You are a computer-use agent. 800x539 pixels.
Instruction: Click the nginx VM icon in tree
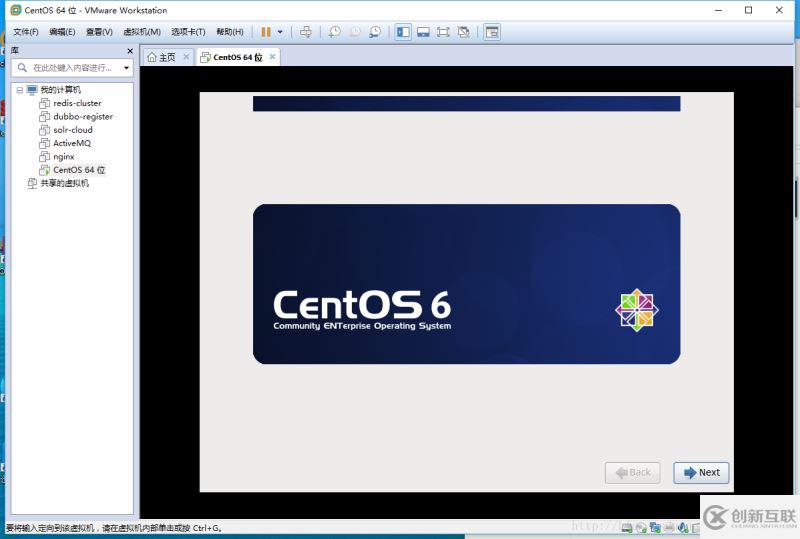[44, 156]
